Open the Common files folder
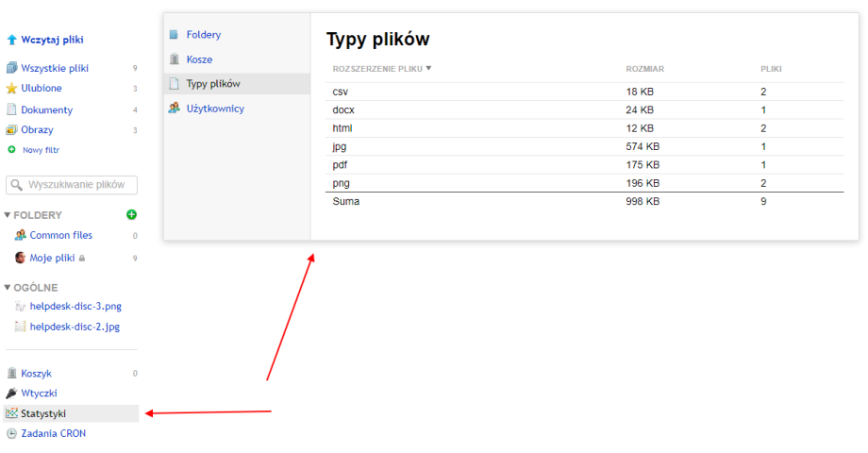The width and height of the screenshot is (868, 453). click(60, 235)
